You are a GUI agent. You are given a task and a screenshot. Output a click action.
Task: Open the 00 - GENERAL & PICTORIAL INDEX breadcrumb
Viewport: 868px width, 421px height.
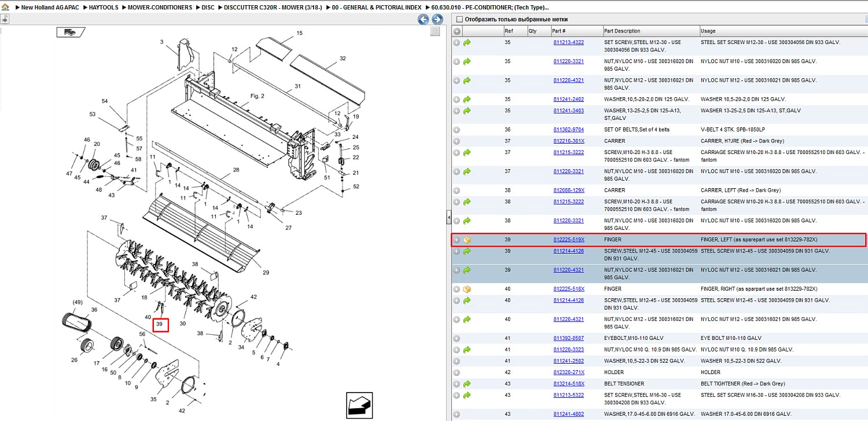pos(377,8)
